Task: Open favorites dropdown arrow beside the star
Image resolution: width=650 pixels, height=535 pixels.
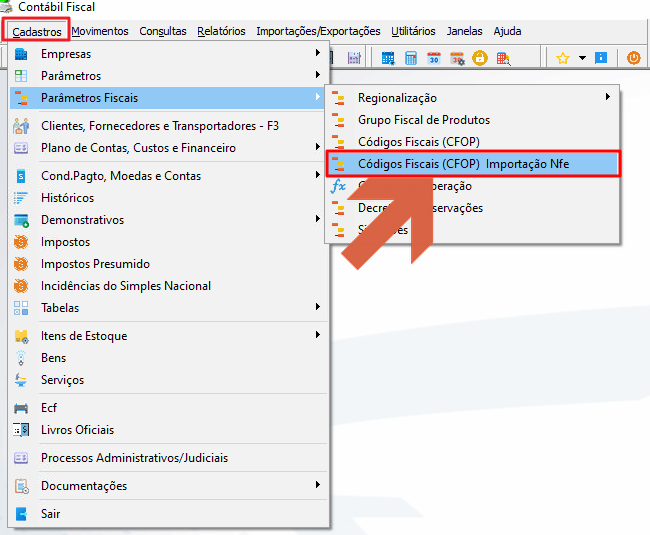Action: pyautogui.click(x=582, y=58)
